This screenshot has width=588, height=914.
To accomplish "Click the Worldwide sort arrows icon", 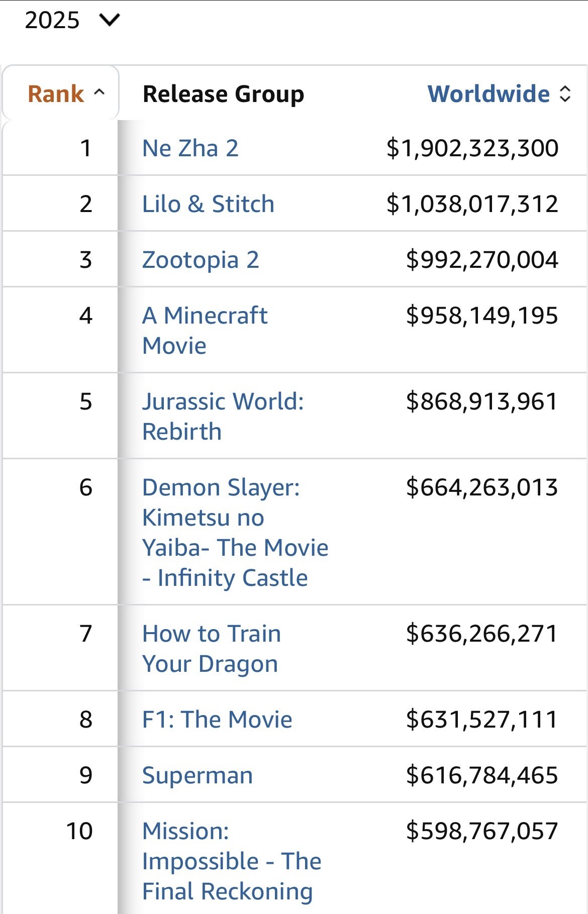I will click(565, 94).
